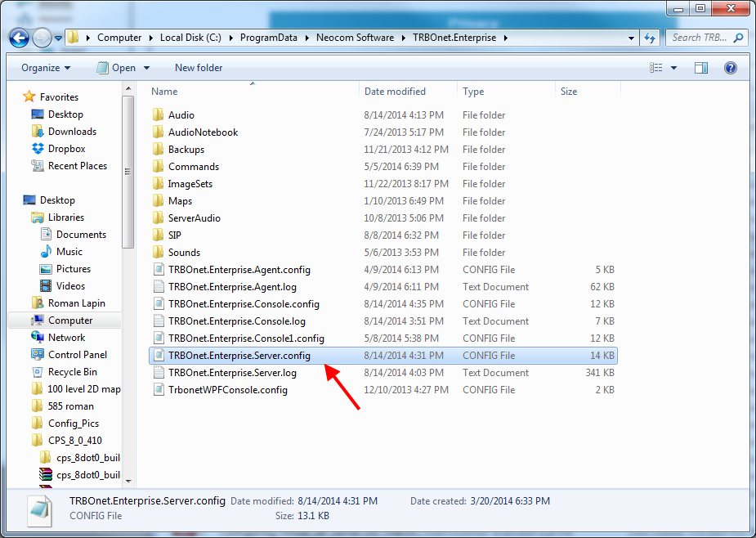Select Computer in the navigation tree
The image size is (756, 538).
coord(70,321)
